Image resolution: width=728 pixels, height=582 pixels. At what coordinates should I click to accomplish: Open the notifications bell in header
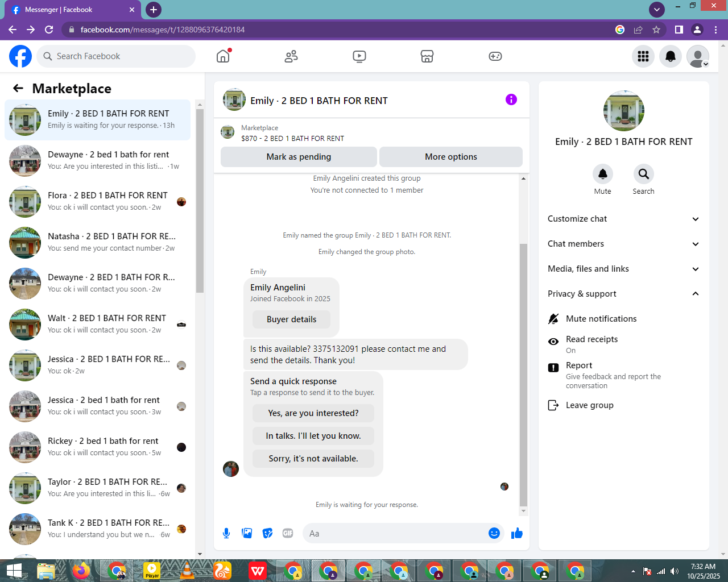(671, 56)
